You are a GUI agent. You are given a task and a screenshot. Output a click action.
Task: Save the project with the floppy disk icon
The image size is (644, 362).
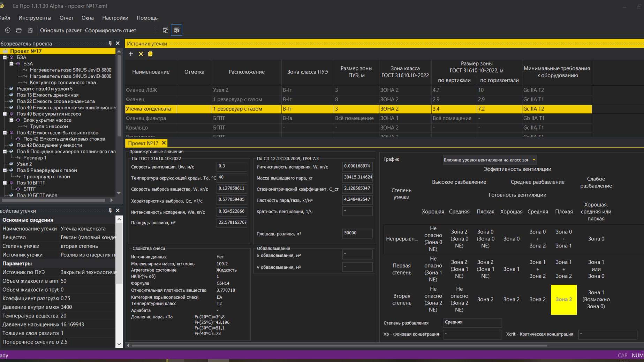click(x=30, y=30)
